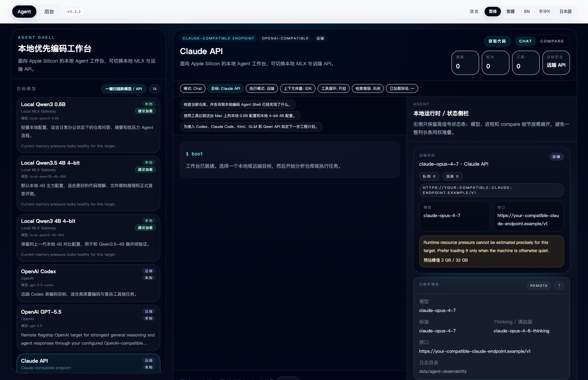Click the OPENAI-COMPATIBLE tag
The height and width of the screenshot is (380, 588).
pos(285,38)
